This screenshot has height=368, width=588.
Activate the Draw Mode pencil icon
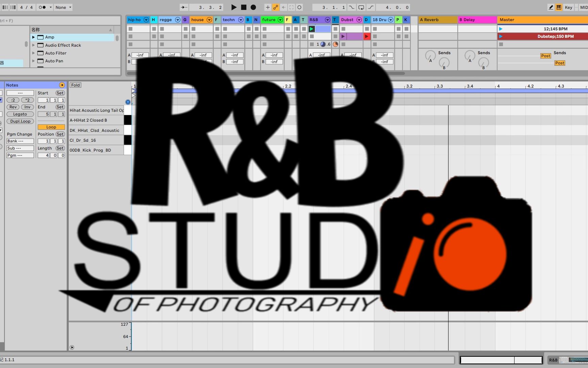click(x=551, y=7)
